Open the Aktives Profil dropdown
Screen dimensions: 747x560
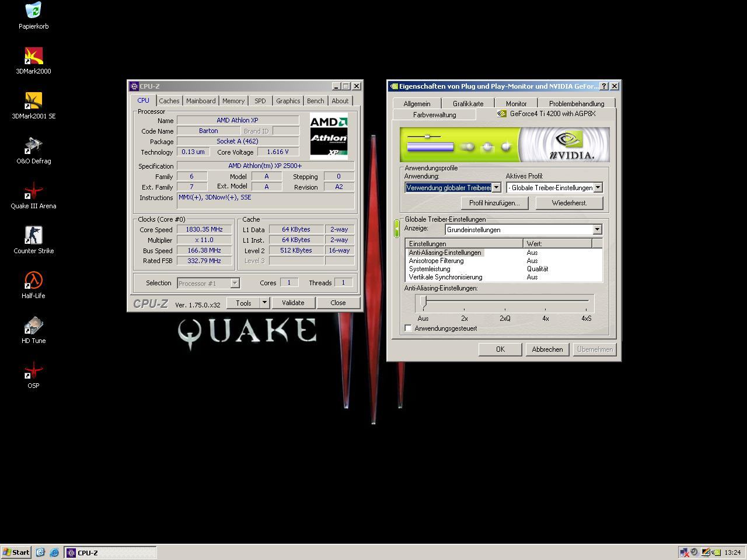(598, 188)
